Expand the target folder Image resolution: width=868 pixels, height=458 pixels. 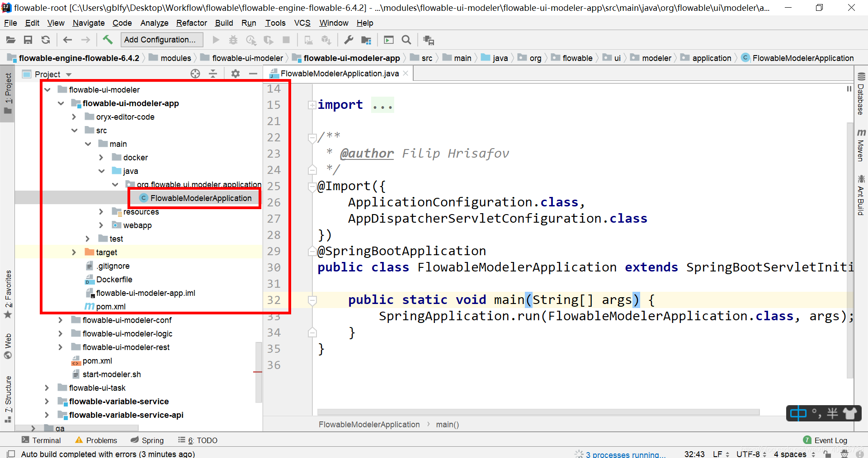pyautogui.click(x=74, y=252)
